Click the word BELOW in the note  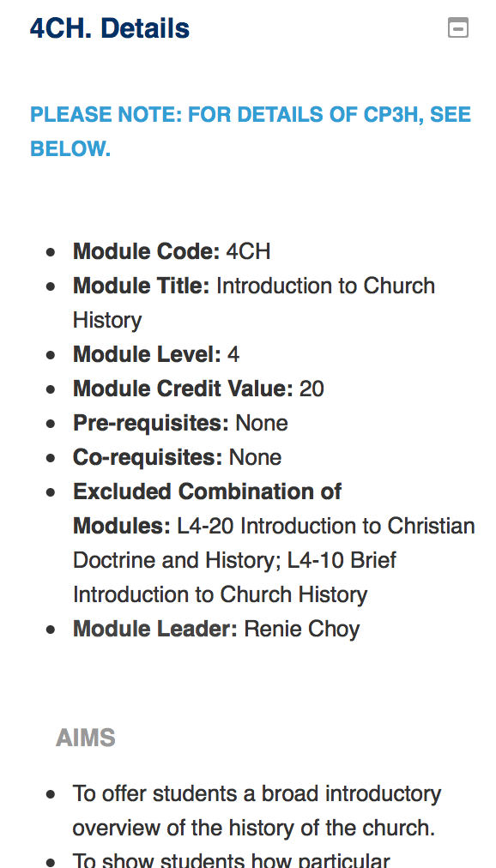click(70, 148)
